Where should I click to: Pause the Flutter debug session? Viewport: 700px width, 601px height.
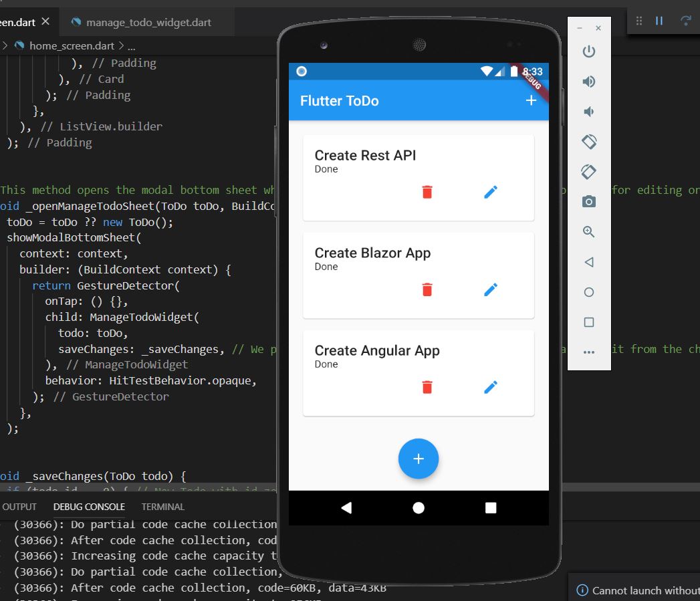tap(659, 20)
